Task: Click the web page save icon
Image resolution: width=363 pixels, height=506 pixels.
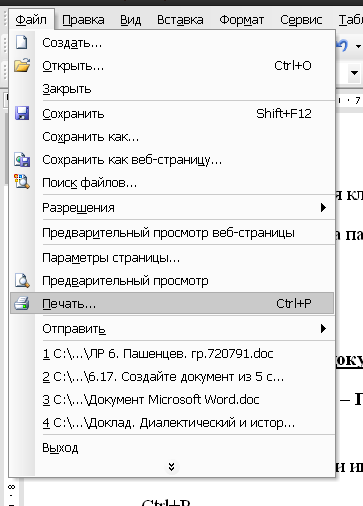Action: point(22,160)
